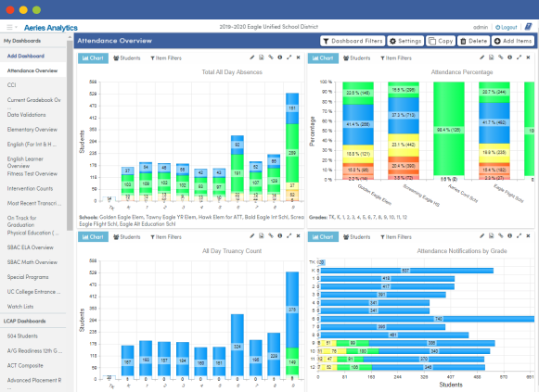Switch to Students tab in Attendance Percentage
The width and height of the screenshot is (539, 392).
click(357, 58)
